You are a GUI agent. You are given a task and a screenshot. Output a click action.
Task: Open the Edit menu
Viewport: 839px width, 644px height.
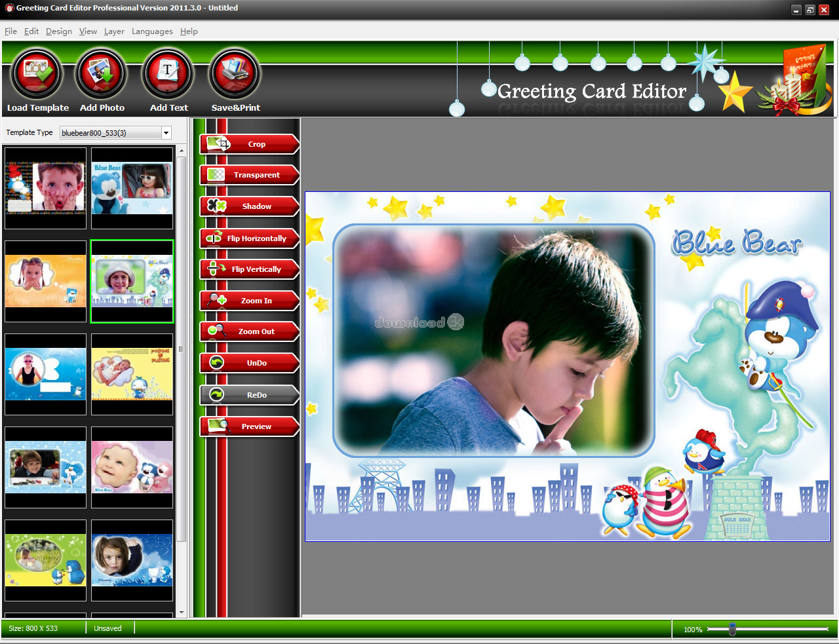(31, 31)
